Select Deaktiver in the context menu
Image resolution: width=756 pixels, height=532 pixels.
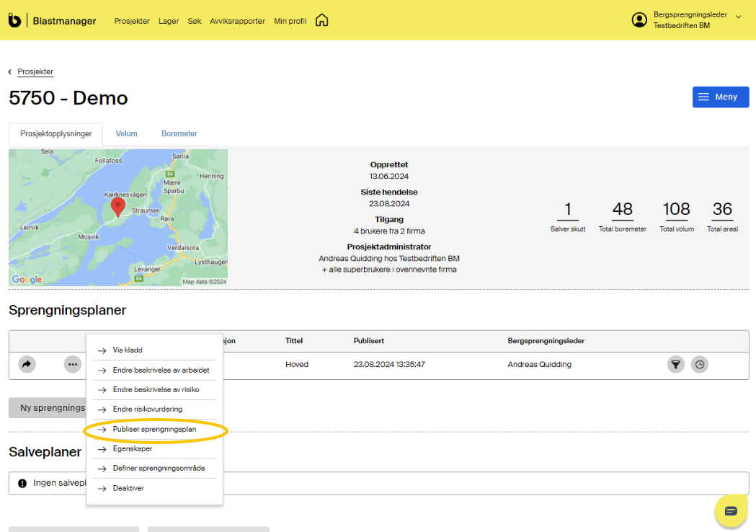click(128, 488)
